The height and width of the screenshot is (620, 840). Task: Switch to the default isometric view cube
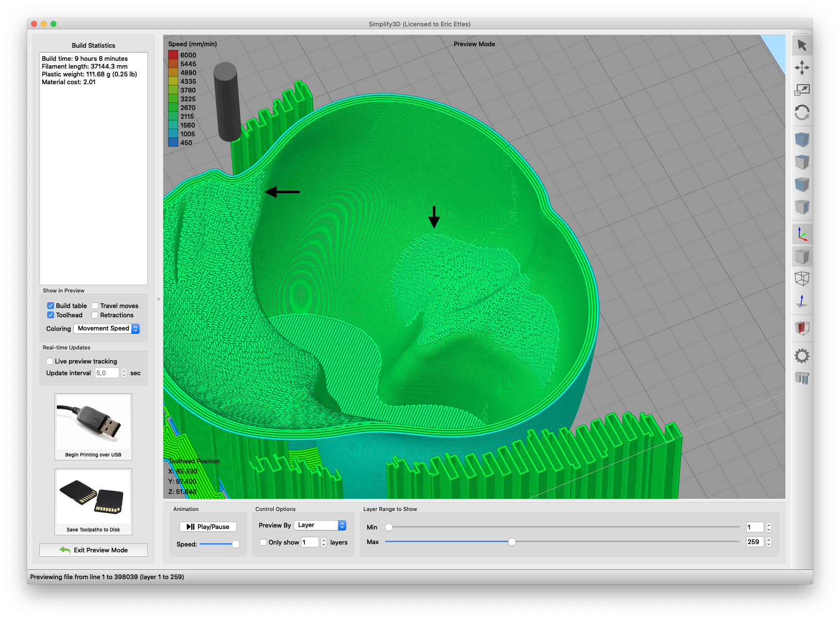(802, 140)
